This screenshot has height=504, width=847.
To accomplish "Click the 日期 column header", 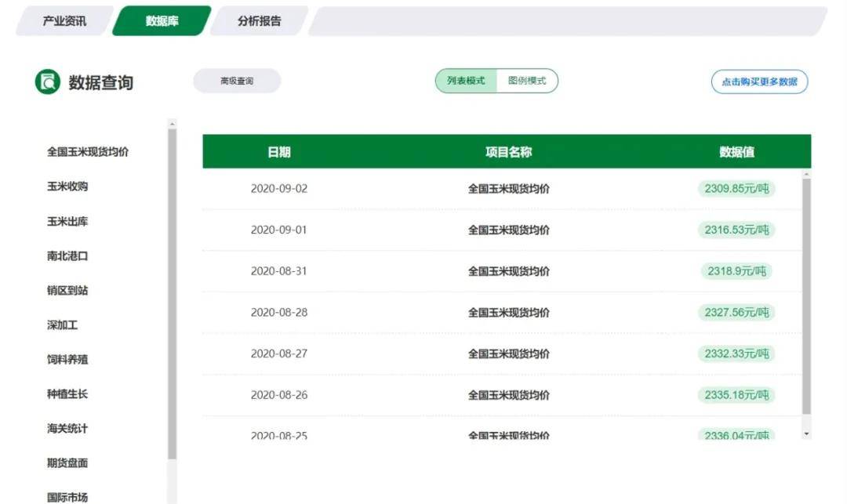I will pyautogui.click(x=281, y=150).
